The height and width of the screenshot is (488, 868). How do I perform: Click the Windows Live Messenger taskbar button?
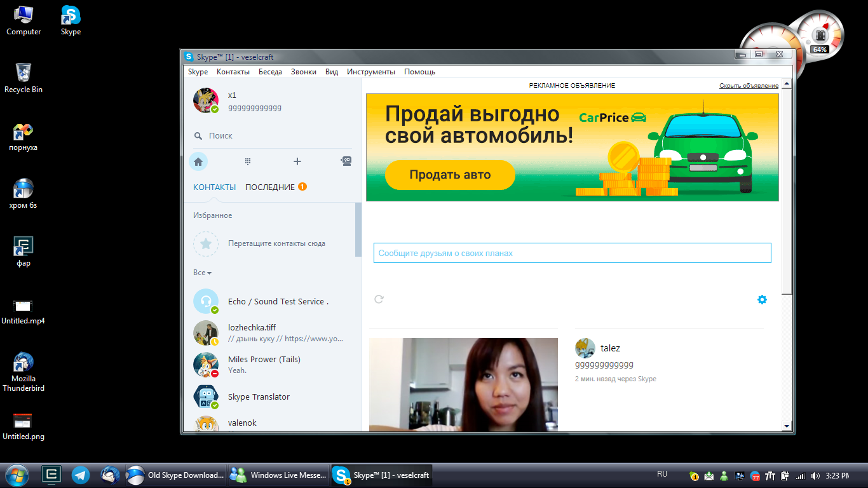[x=279, y=475]
